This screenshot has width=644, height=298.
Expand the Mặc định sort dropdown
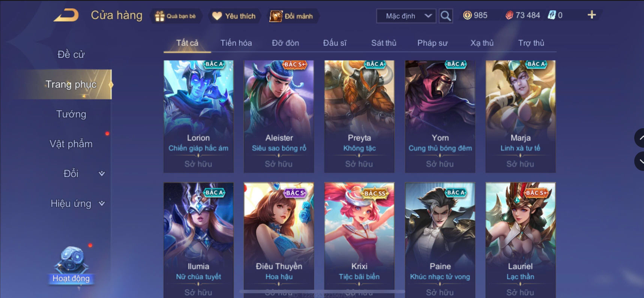coord(406,16)
